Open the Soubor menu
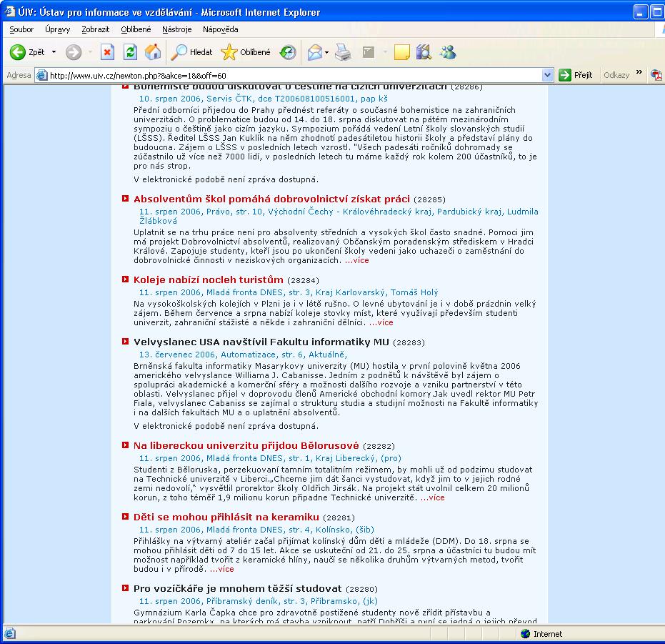This screenshot has height=644, width=665. pos(21,29)
